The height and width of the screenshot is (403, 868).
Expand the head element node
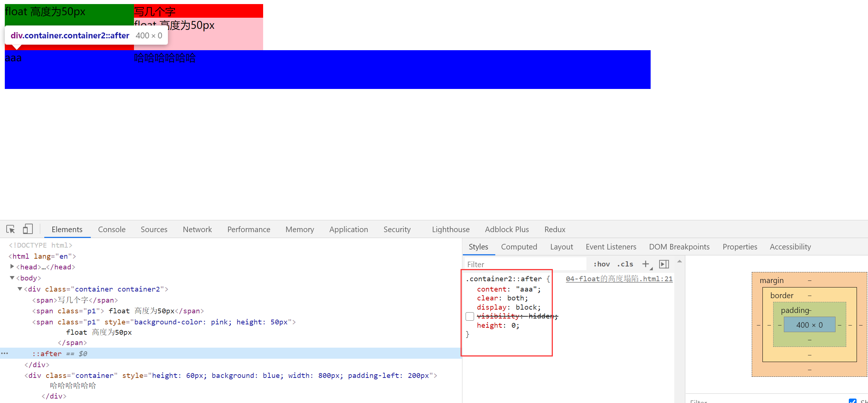pos(12,266)
